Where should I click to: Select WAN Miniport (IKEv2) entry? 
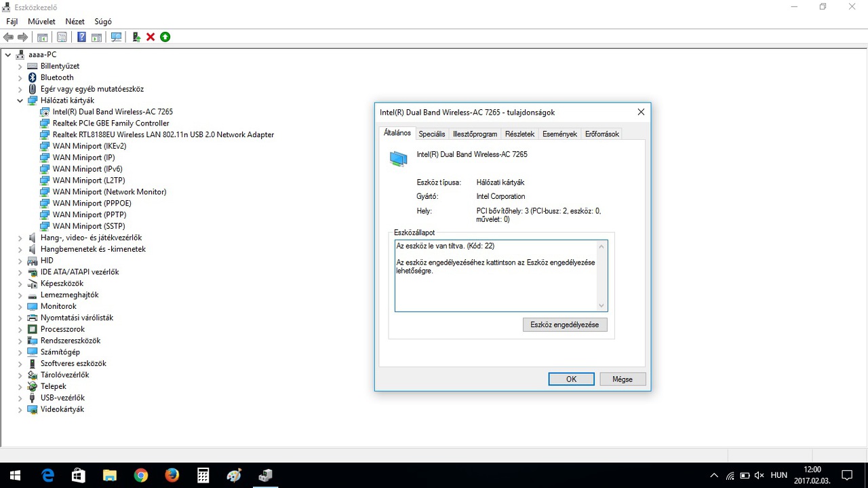coord(90,146)
